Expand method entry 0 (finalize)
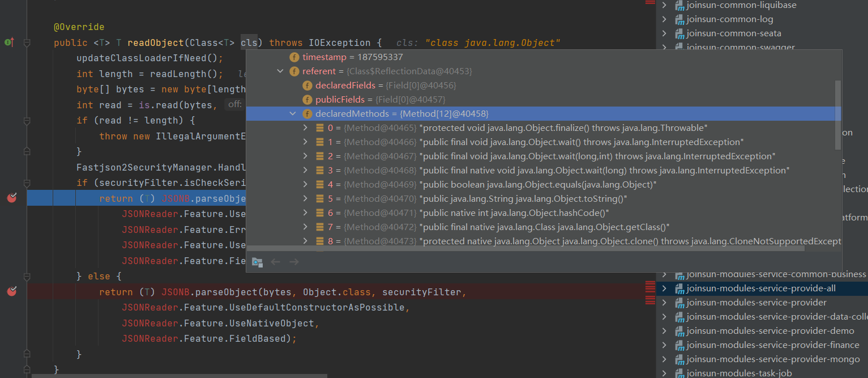This screenshot has height=378, width=868. tap(306, 128)
